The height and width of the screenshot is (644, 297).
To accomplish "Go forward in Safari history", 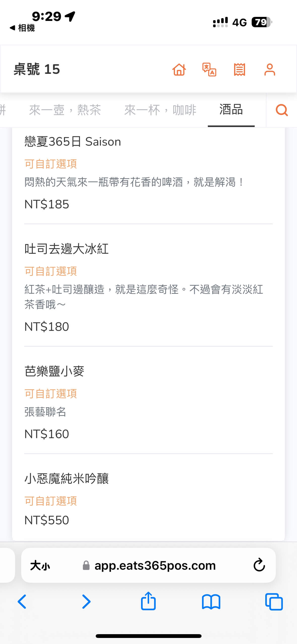I will pyautogui.click(x=86, y=602).
